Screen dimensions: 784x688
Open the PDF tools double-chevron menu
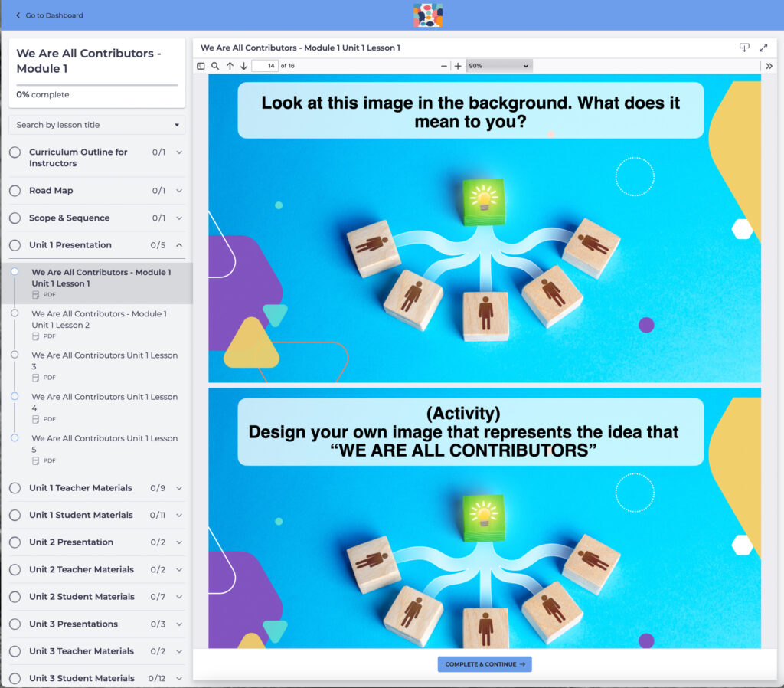(769, 67)
